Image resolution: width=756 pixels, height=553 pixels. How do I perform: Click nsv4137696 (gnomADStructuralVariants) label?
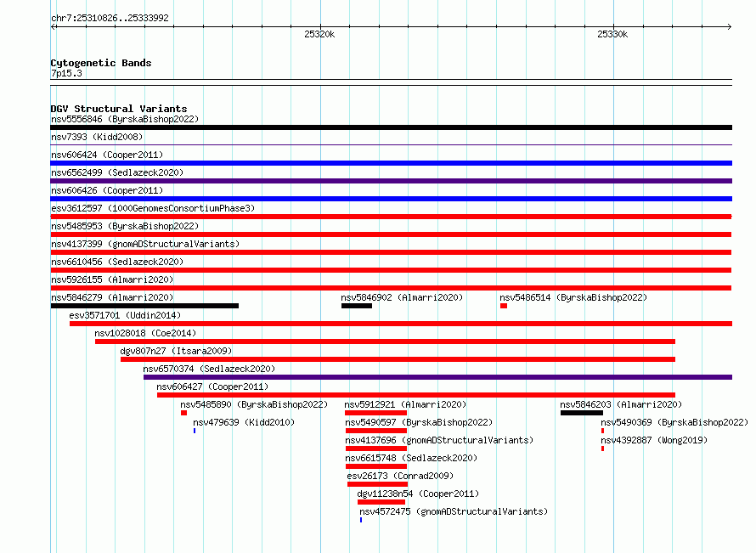point(439,440)
